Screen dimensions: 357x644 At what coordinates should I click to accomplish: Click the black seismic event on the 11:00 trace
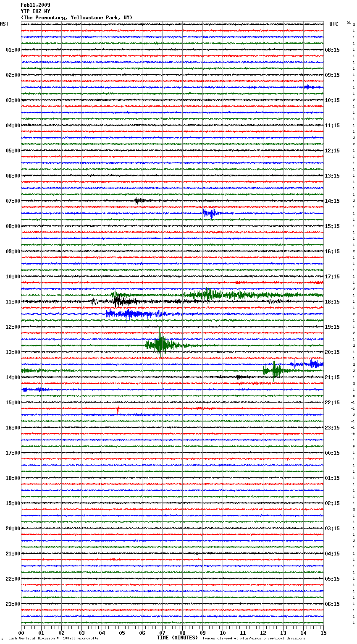pos(124,301)
